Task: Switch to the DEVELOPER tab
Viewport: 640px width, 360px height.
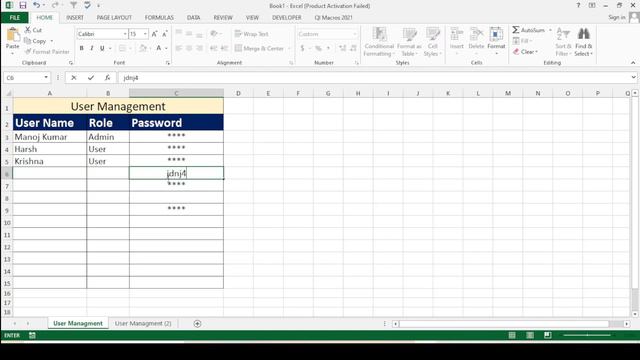Action: click(x=287, y=18)
